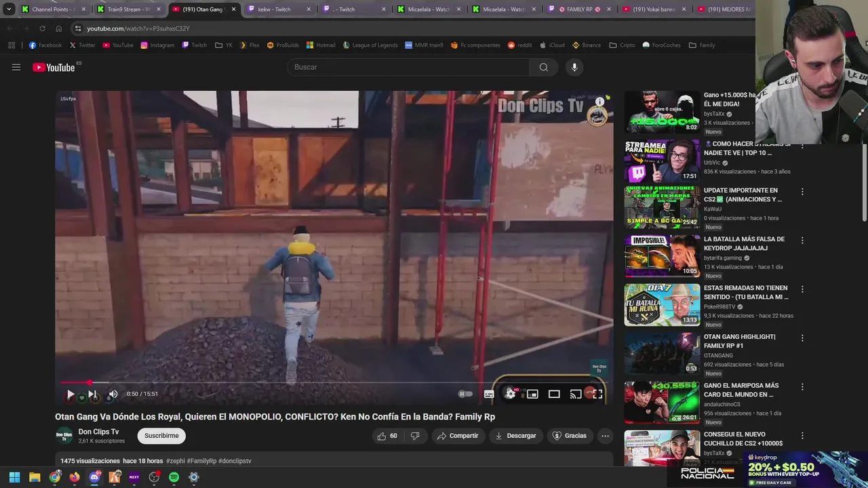Open Don Clips Tv channel name link
Image resolution: width=868 pixels, height=488 pixels.
[98, 432]
